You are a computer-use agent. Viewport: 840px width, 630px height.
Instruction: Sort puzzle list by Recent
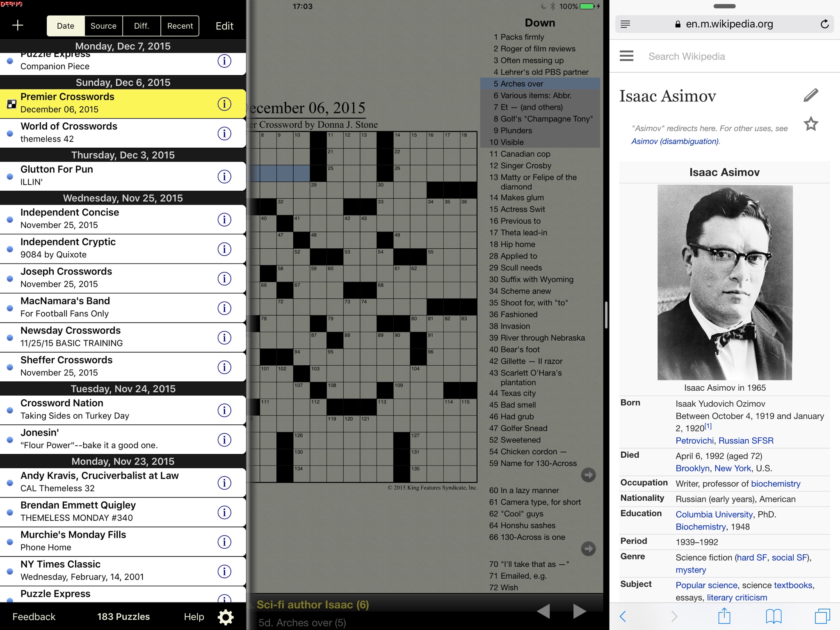coord(180,26)
